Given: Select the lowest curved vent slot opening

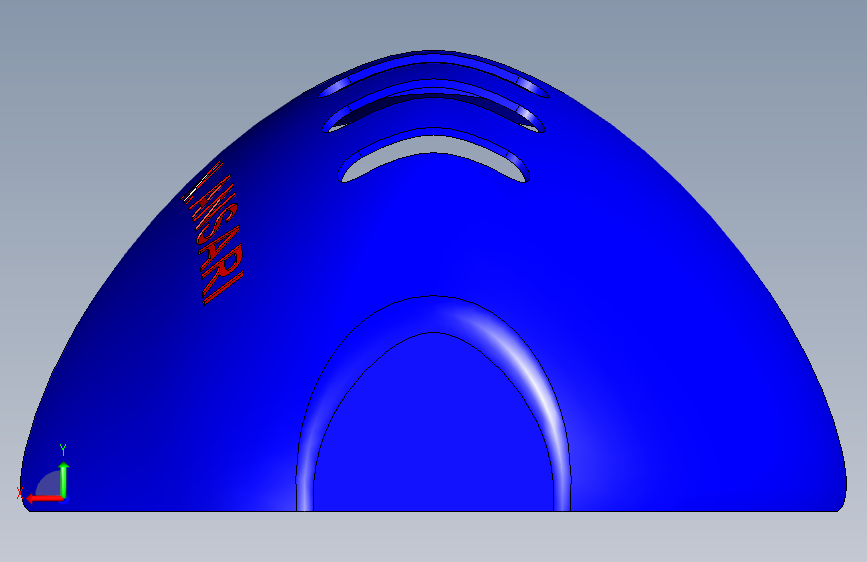Looking at the screenshot, I should (434, 145).
